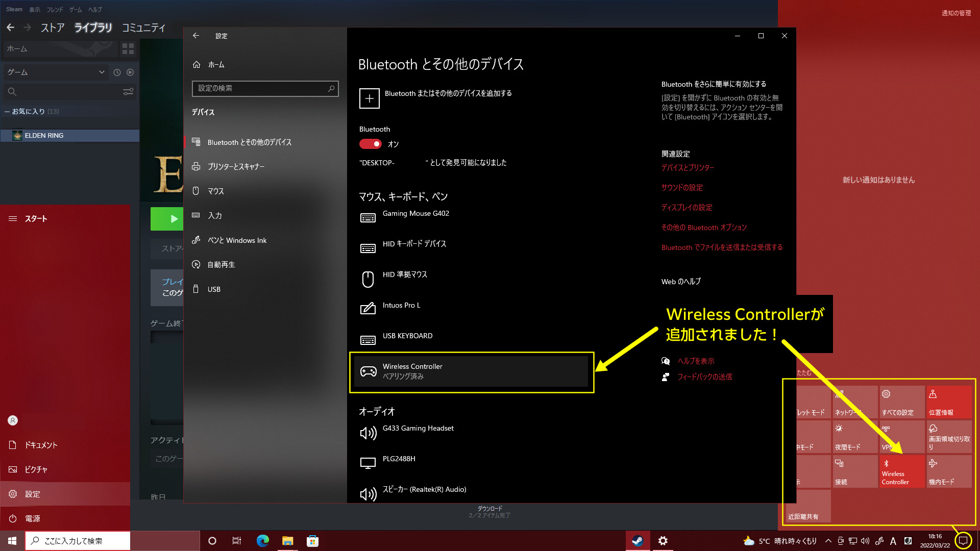Select PLG2488H display device
This screenshot has height=551, width=980.
tap(399, 459)
